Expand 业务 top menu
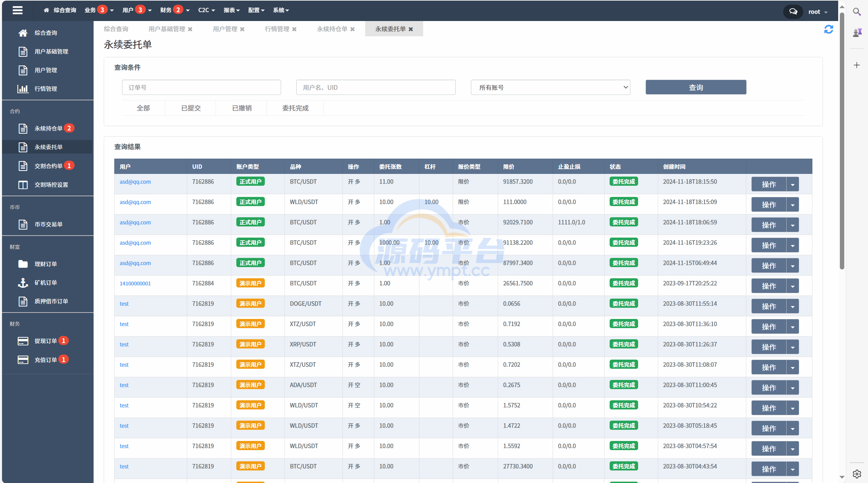 coord(99,10)
